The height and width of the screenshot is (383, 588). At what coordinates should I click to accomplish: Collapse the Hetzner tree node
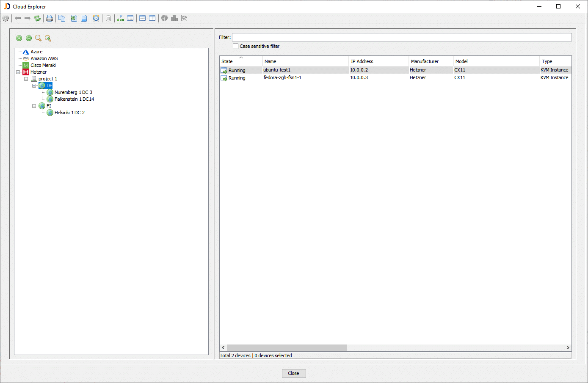pos(18,72)
